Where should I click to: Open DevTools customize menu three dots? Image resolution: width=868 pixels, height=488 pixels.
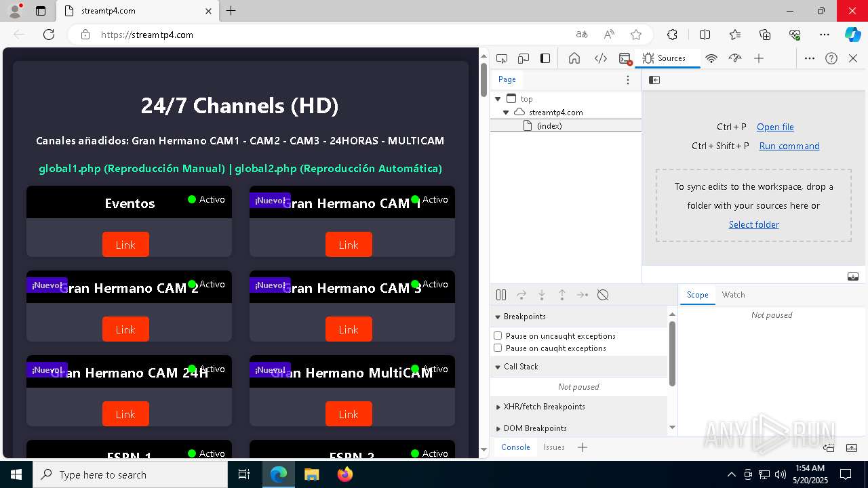(810, 58)
